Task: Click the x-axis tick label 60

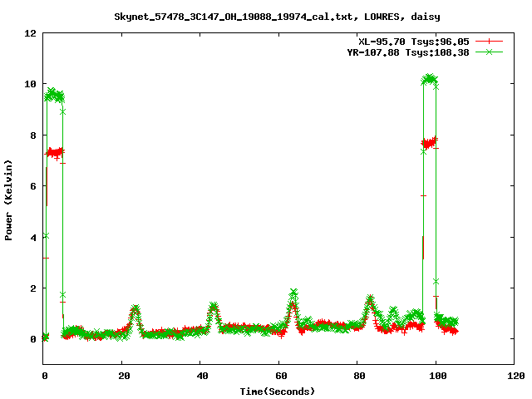Action: point(281,376)
